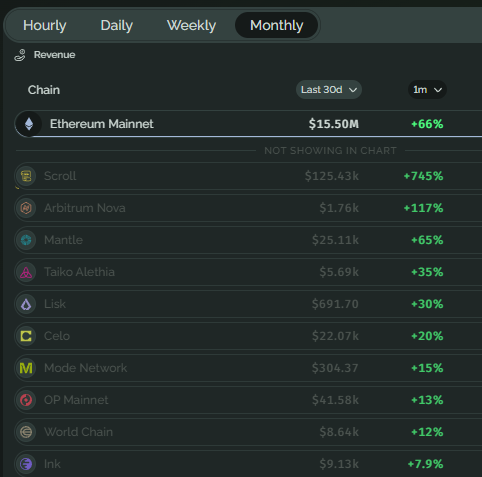
Task: Click the Chain column header
Action: coord(44,90)
